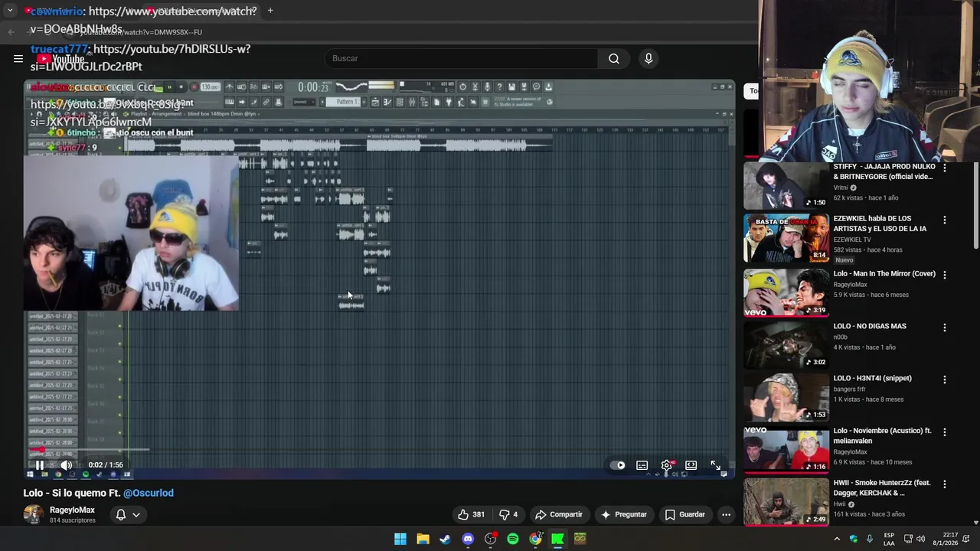Click the taskbar microphone tray icon

pos(869,539)
